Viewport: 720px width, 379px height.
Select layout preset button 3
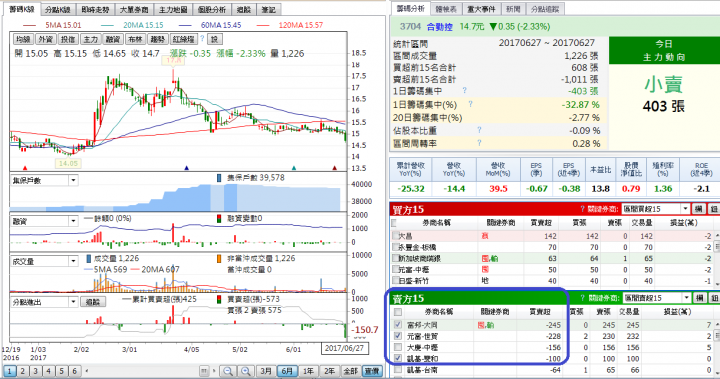click(x=35, y=371)
